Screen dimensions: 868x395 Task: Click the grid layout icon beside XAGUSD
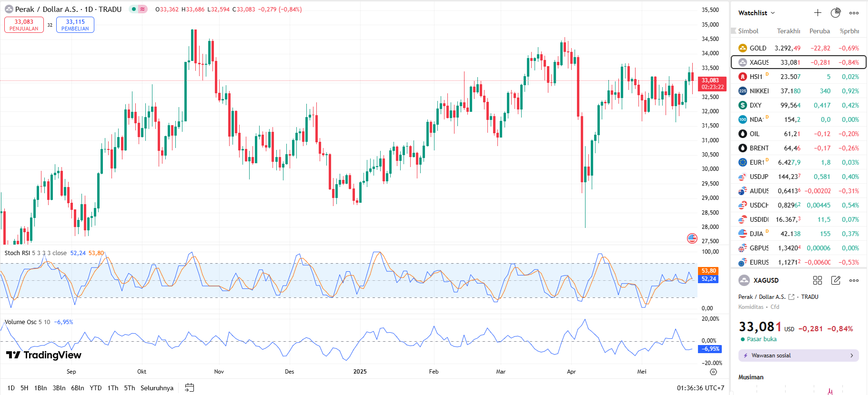coord(818,280)
